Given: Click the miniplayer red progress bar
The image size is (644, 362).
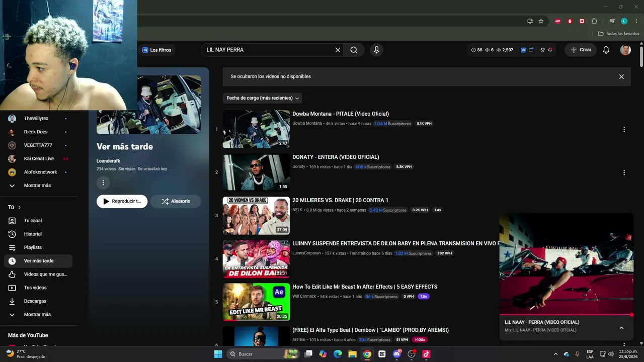Looking at the screenshot, I should tap(566, 315).
